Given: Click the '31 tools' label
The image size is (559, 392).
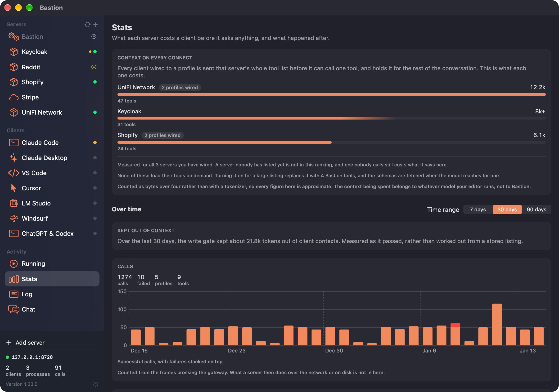Looking at the screenshot, I should tap(126, 125).
